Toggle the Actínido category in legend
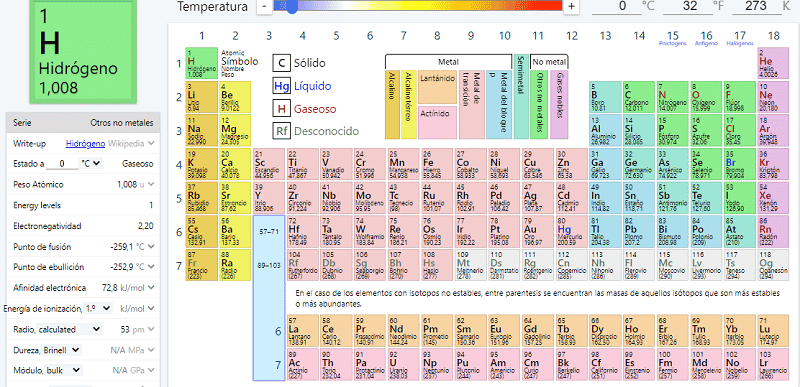Screen dimensions: 800x387 pos(437,122)
